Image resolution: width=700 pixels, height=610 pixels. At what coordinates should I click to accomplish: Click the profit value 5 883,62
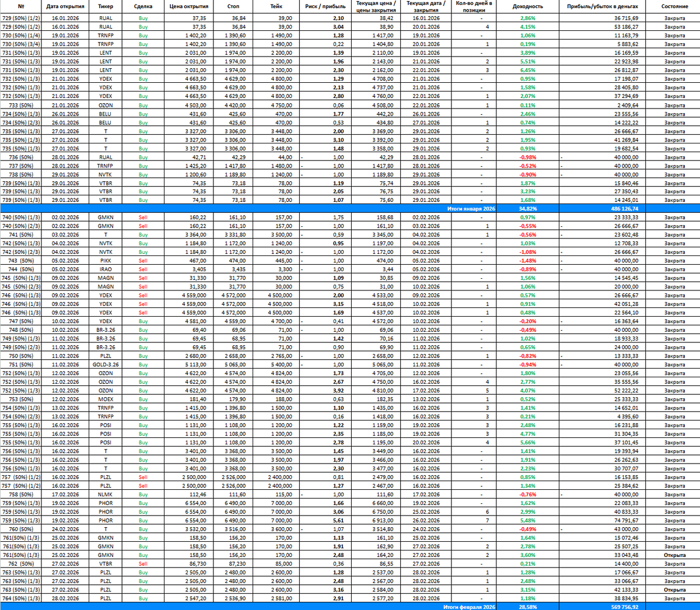point(628,44)
